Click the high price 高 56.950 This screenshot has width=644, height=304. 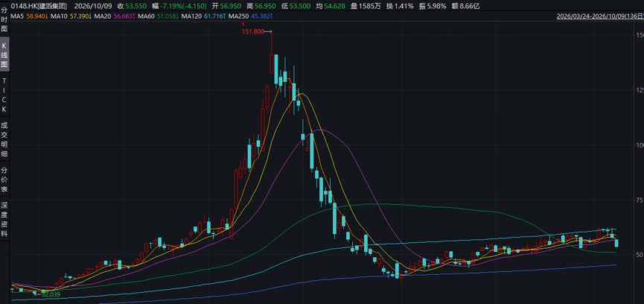[261, 6]
